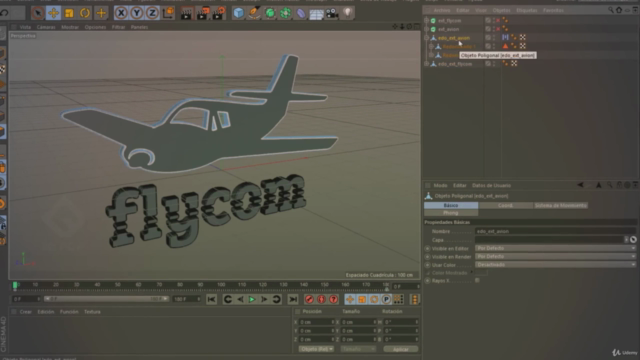Open viewport Vista menu
The height and width of the screenshot is (360, 640).
tap(25, 27)
